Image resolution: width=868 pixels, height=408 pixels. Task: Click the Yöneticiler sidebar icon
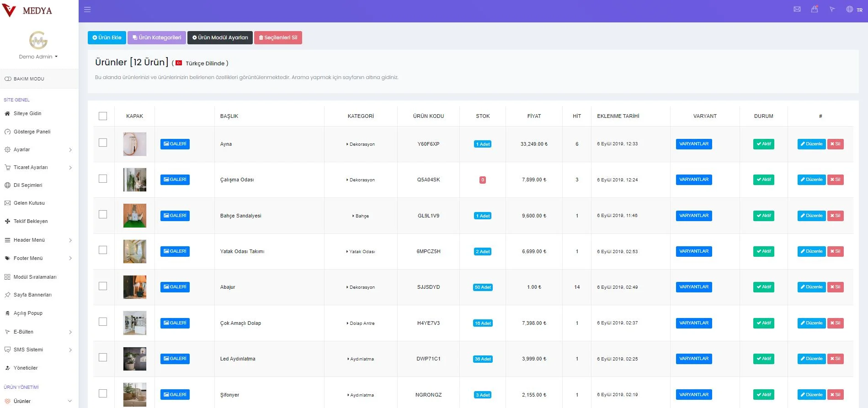(7, 368)
